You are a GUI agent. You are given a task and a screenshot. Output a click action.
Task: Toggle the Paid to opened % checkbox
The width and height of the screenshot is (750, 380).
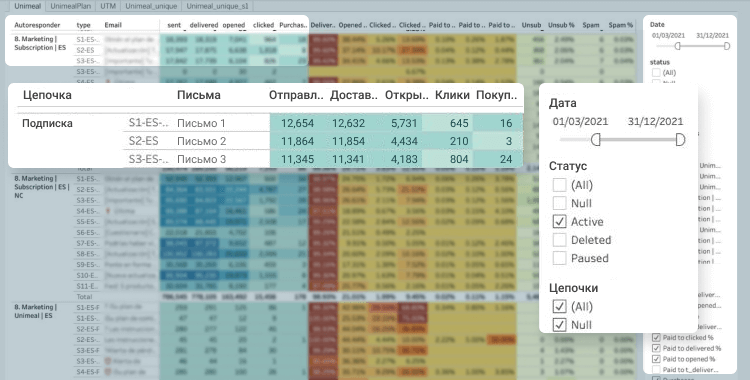(x=656, y=359)
